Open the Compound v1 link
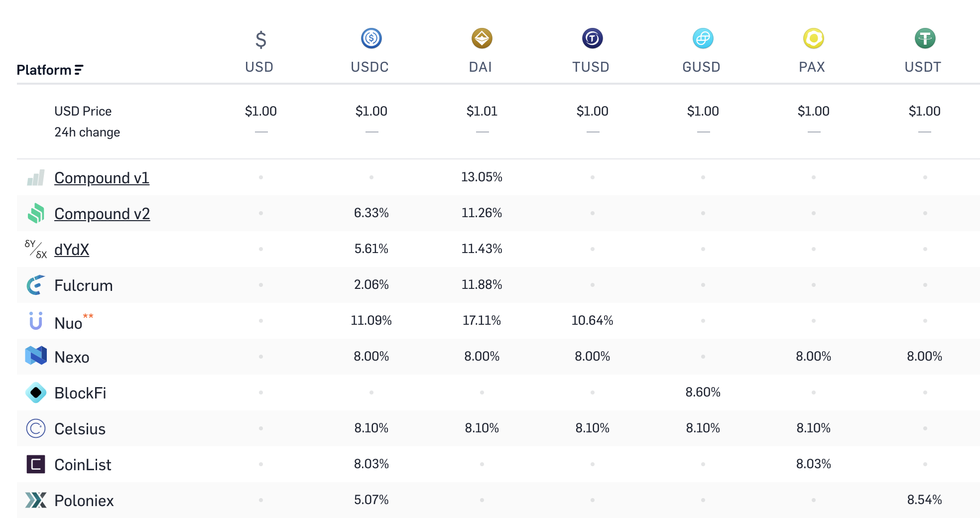 102,178
